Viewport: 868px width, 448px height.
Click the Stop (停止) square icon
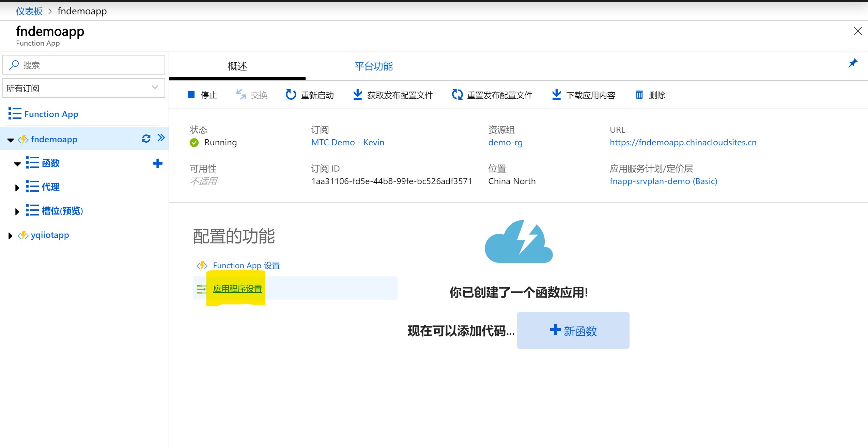pyautogui.click(x=191, y=95)
